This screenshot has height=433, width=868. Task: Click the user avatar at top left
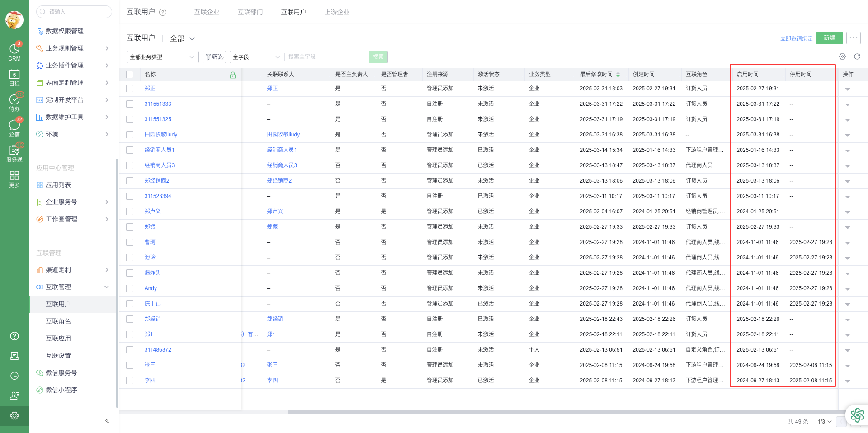pyautogui.click(x=14, y=19)
